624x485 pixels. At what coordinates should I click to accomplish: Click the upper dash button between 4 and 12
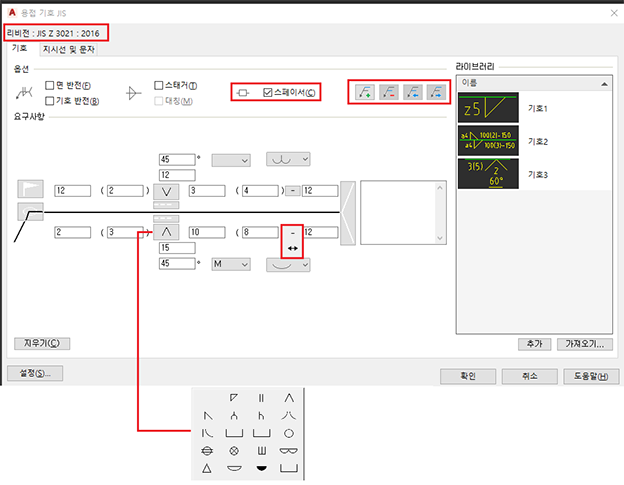click(293, 191)
